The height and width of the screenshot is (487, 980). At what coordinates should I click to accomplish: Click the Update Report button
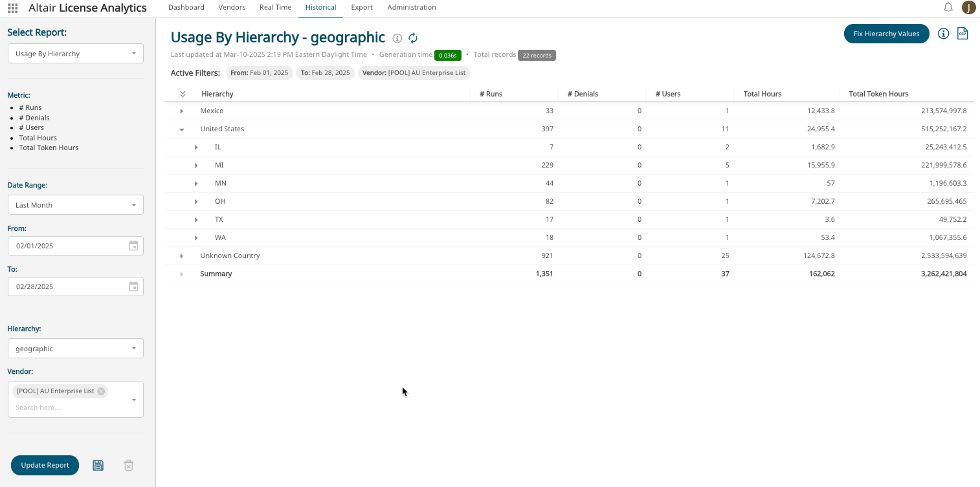tap(45, 465)
